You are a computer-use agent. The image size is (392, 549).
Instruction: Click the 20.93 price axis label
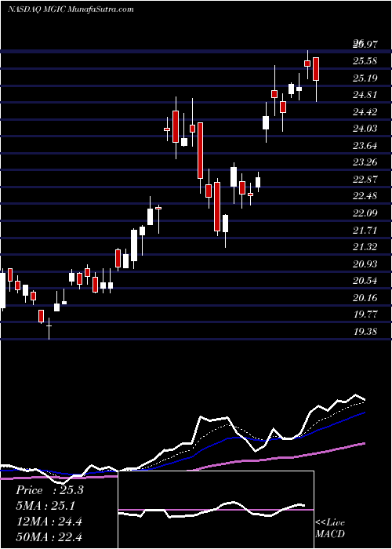pyautogui.click(x=365, y=264)
